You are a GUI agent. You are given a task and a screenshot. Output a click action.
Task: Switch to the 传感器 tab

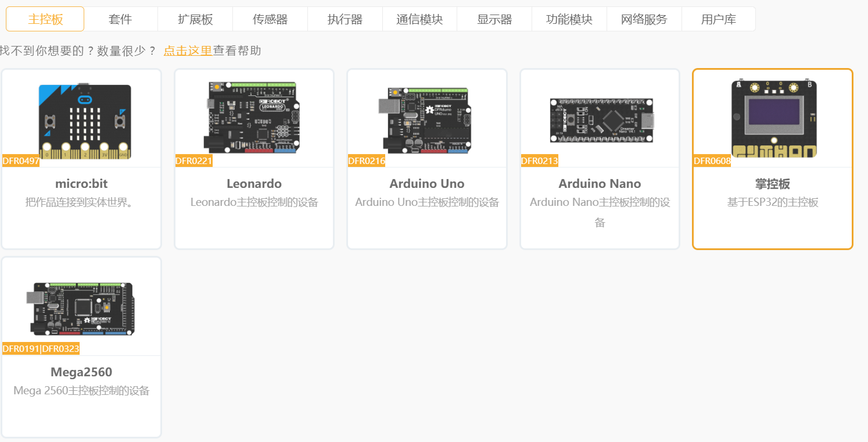pyautogui.click(x=270, y=19)
